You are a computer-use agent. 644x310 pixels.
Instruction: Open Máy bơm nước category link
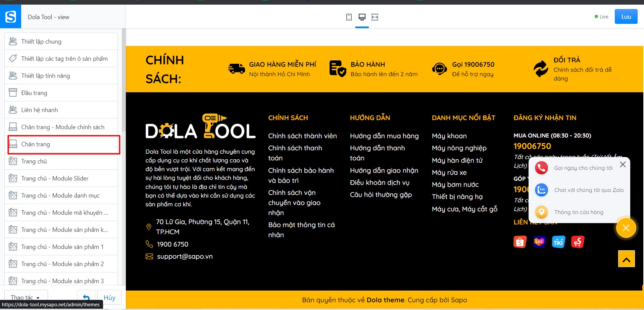pos(455,185)
